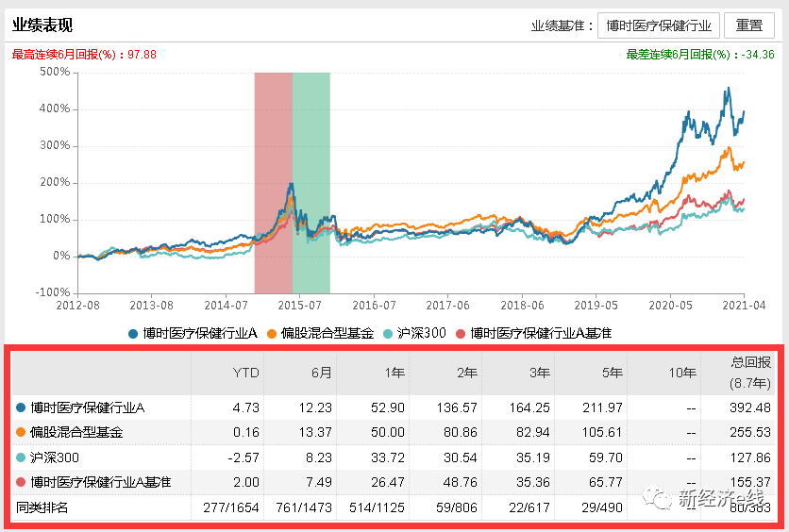Click the YTD value 4.73
789x532 pixels.
(x=246, y=407)
